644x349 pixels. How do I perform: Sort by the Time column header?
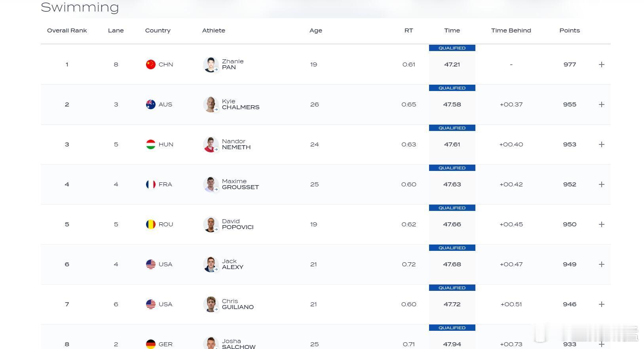(452, 30)
